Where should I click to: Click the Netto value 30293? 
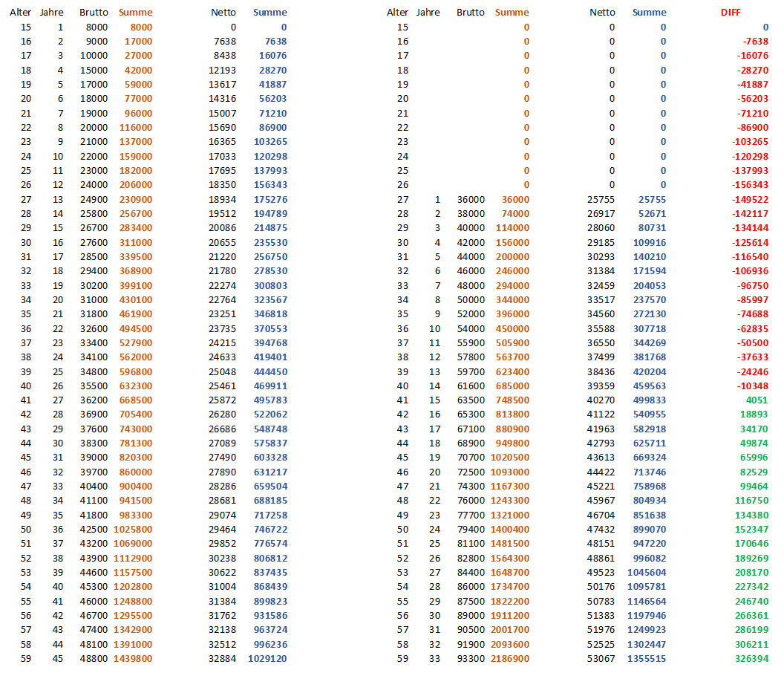(601, 257)
